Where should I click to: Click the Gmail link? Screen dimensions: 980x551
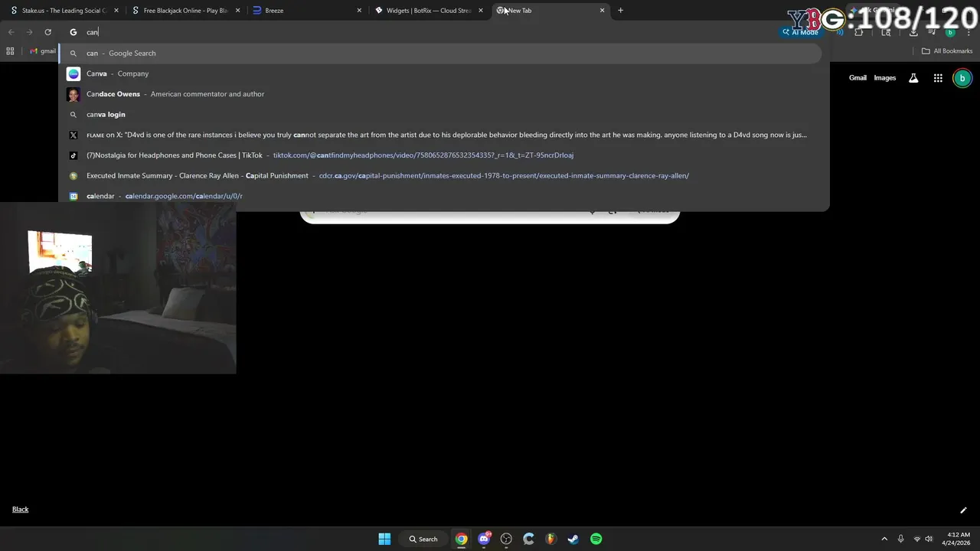(x=857, y=78)
